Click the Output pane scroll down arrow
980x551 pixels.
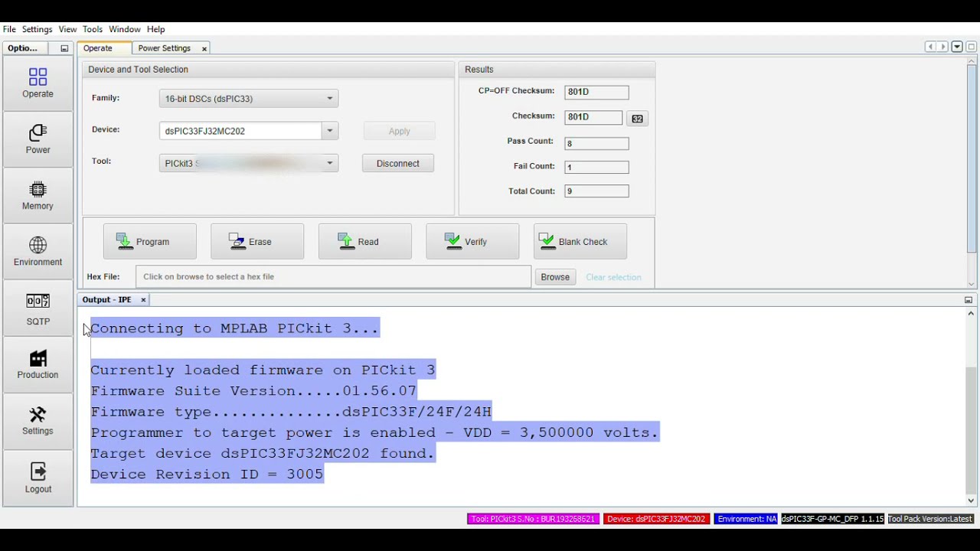[x=971, y=501]
